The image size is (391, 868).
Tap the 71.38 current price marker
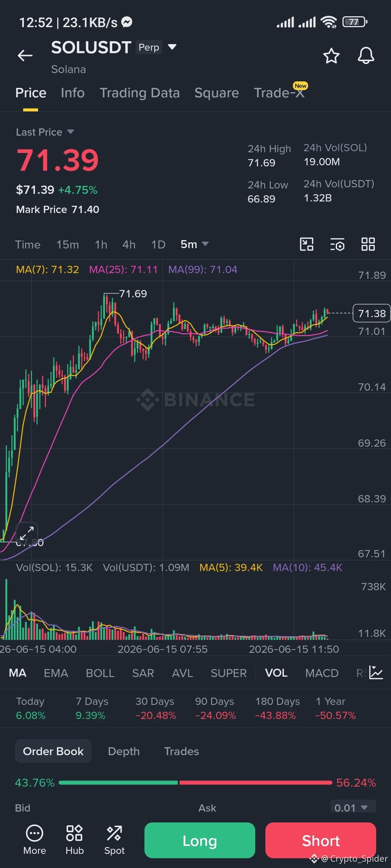pyautogui.click(x=371, y=313)
